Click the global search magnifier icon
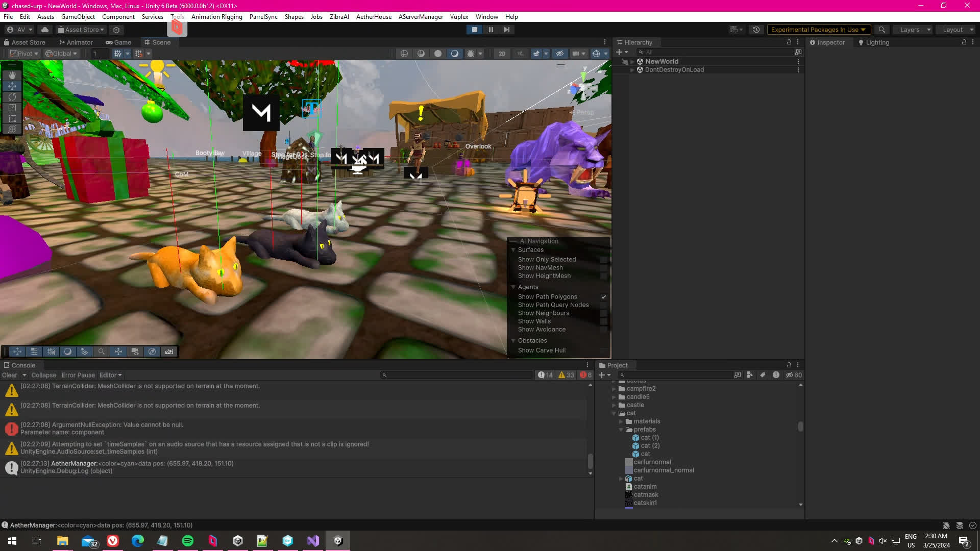The image size is (980, 551). point(881,30)
